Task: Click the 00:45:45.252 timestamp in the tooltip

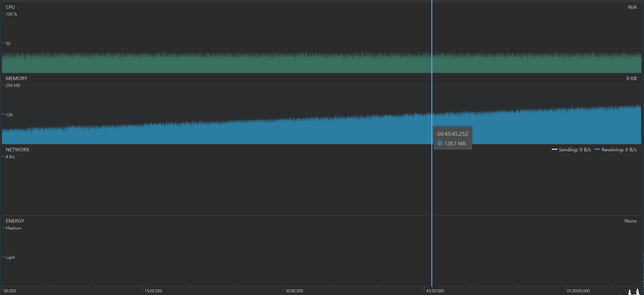Action: 453,134
